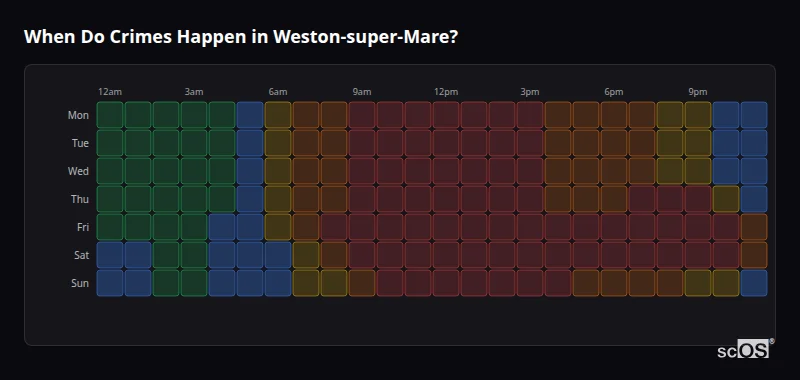800x380 pixels.
Task: Select the Friday 6pm red cell
Action: (x=614, y=227)
